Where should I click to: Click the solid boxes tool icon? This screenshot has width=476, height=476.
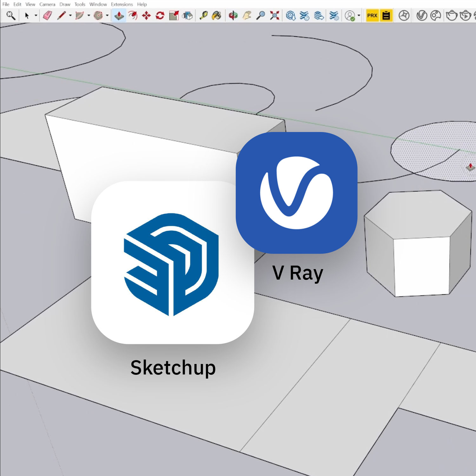pos(188,15)
